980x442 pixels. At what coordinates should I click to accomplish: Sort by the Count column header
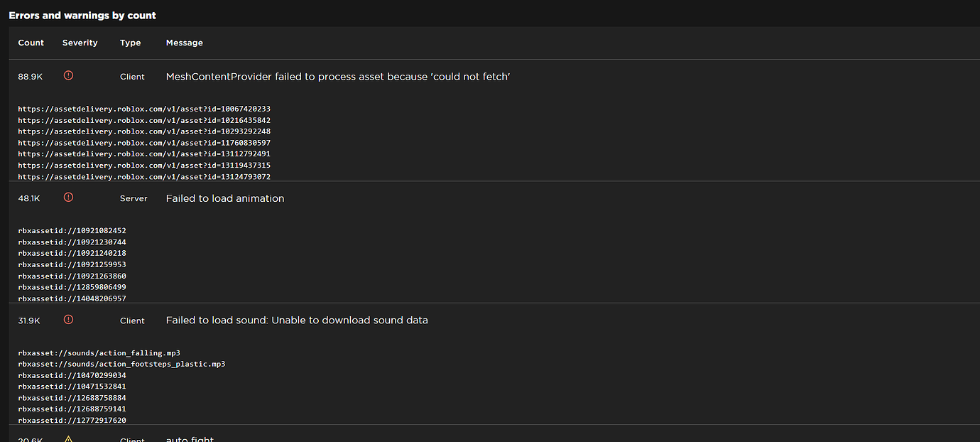(x=31, y=43)
